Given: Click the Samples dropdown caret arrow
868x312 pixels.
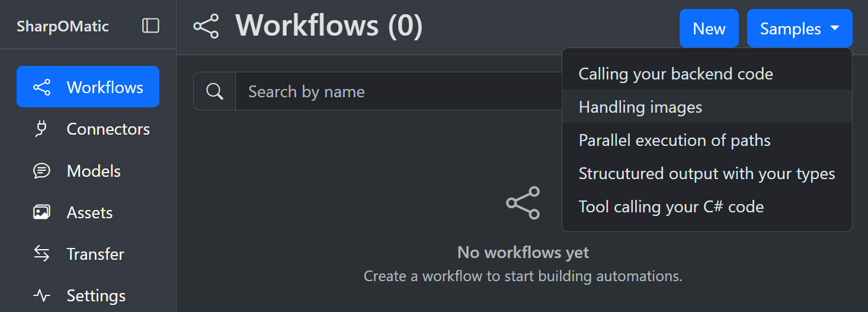Looking at the screenshot, I should (835, 28).
